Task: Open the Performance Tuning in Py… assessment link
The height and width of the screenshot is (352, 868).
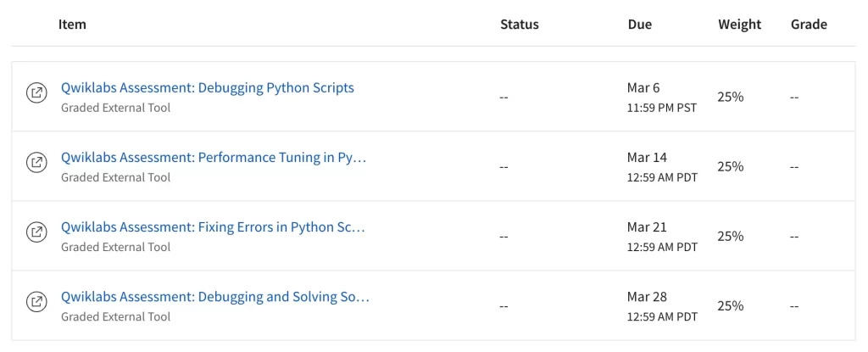Action: tap(214, 157)
